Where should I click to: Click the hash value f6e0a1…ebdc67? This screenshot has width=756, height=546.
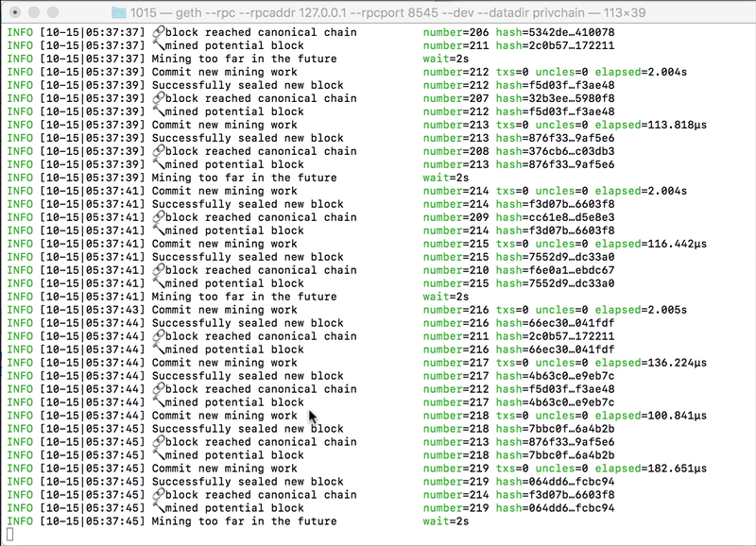pyautogui.click(x=572, y=270)
